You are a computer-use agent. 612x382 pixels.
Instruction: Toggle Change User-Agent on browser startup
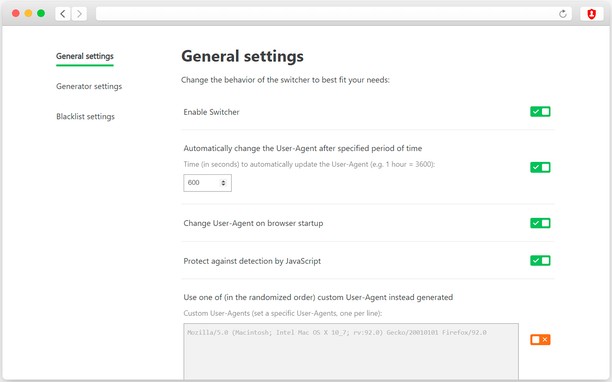(x=540, y=223)
